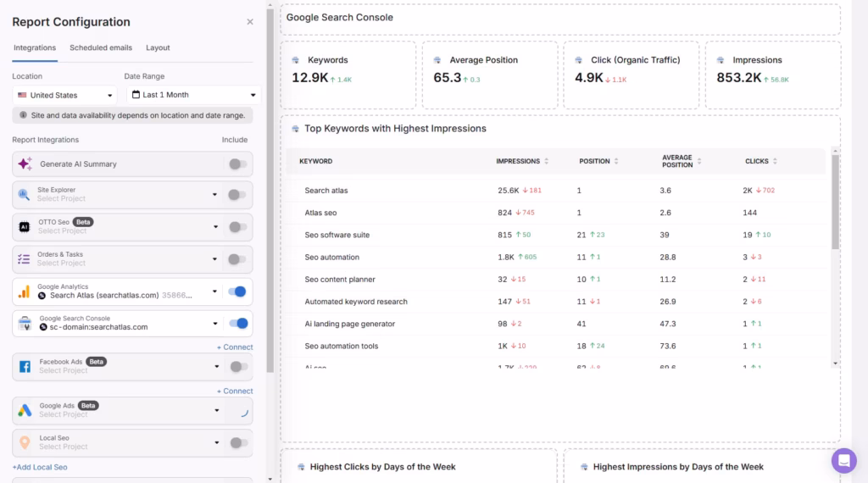Click the +Add Local Seo link

tap(39, 467)
